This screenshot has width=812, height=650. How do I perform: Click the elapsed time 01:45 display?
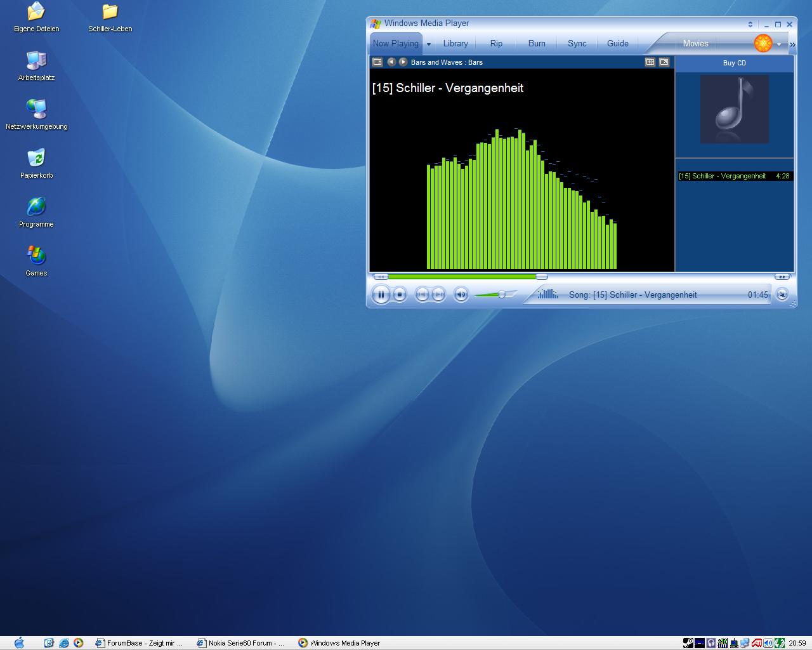[758, 295]
